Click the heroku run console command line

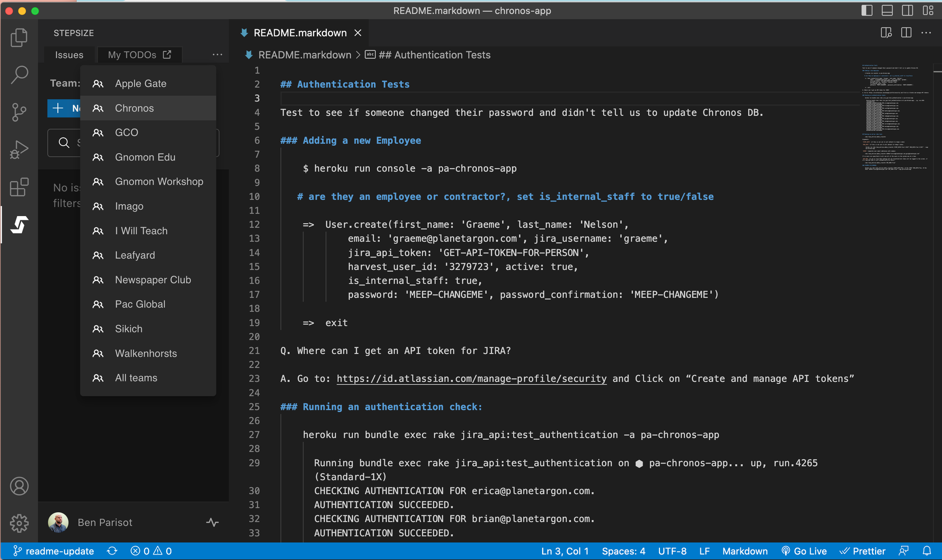coord(410,169)
